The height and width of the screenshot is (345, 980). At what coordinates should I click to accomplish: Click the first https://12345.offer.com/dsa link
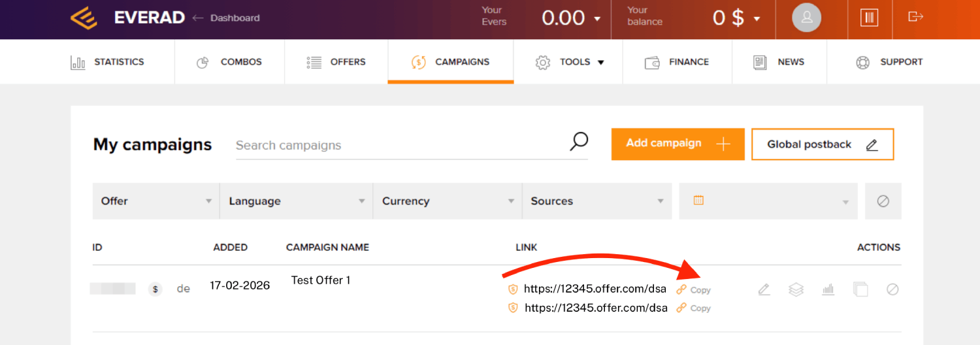pos(596,289)
